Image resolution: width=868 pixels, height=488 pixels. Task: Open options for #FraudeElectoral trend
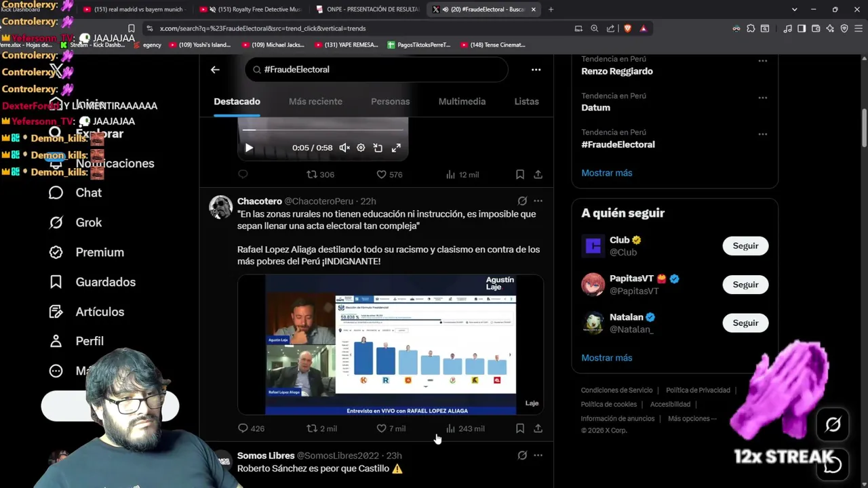pyautogui.click(x=762, y=134)
